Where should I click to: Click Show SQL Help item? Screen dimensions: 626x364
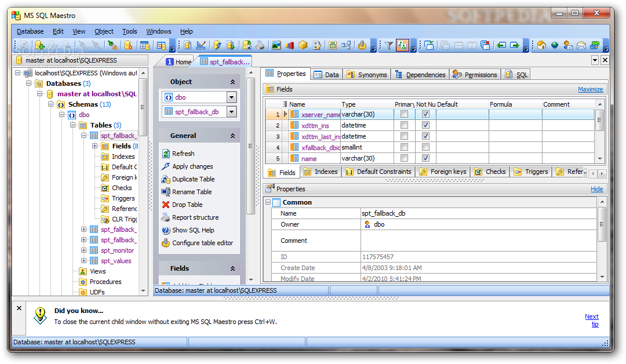tap(188, 230)
